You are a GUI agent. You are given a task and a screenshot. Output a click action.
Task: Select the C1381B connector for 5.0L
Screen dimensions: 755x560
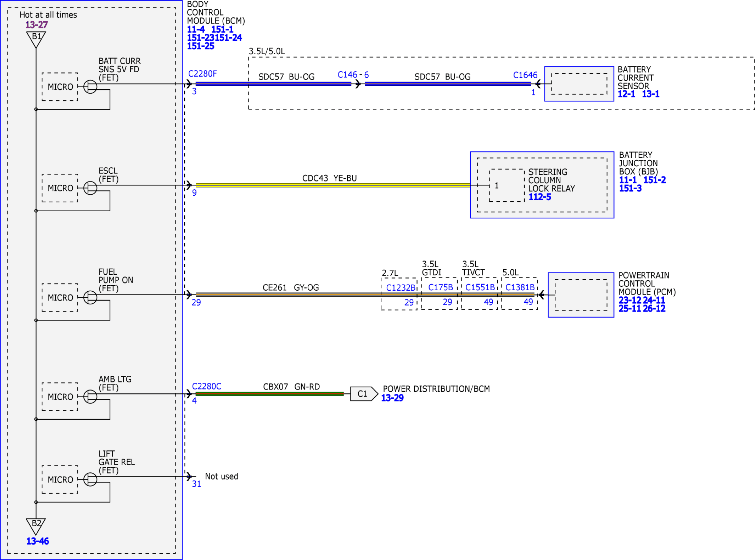click(x=520, y=287)
